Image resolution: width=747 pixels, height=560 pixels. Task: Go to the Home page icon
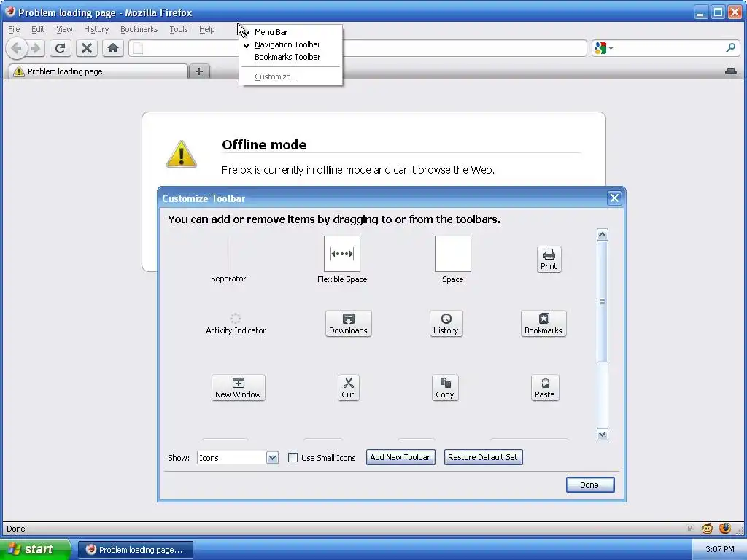pyautogui.click(x=113, y=48)
